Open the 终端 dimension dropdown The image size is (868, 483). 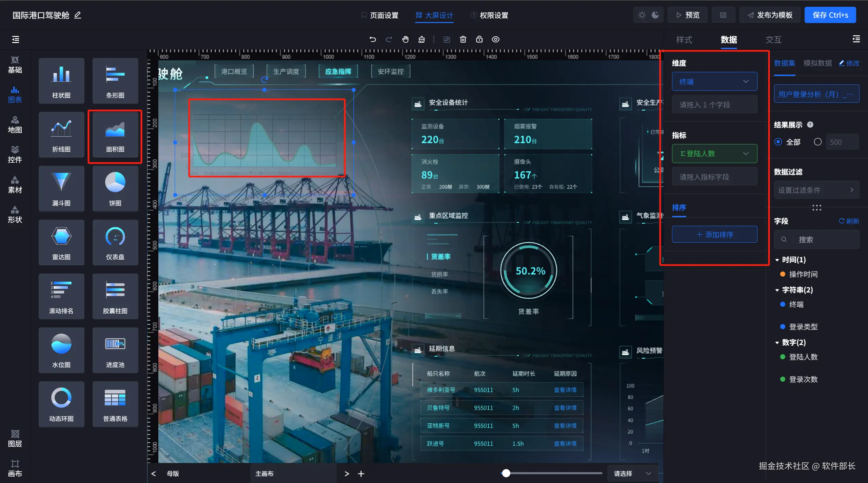(714, 81)
